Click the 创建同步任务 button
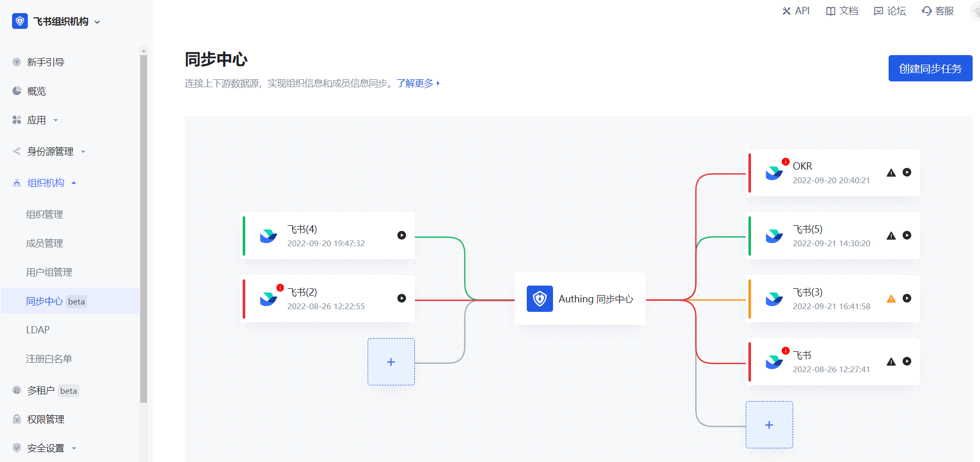980x462 pixels. [930, 68]
